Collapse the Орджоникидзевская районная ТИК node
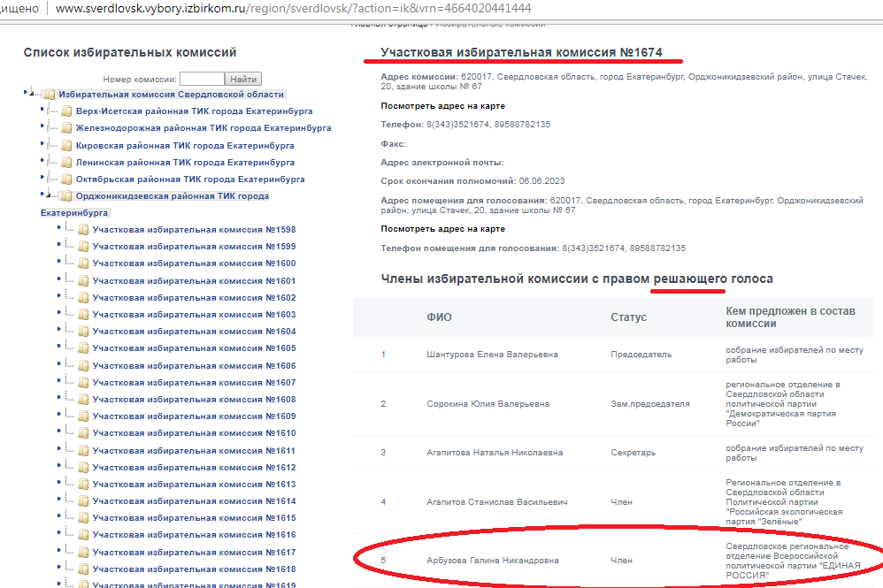 (42, 195)
